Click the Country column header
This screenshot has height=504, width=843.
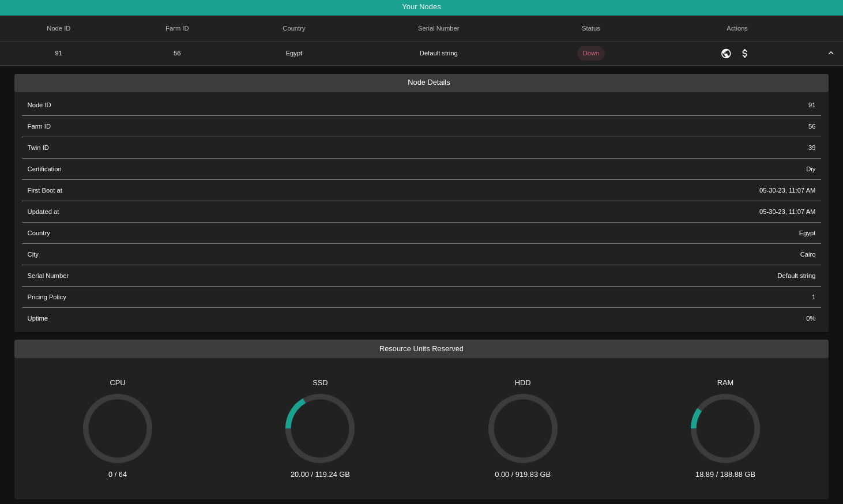point(294,28)
